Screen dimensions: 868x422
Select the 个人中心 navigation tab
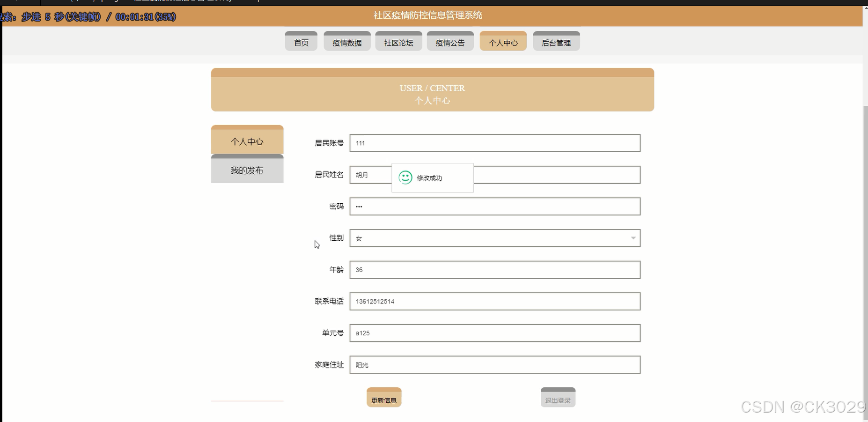coord(503,42)
